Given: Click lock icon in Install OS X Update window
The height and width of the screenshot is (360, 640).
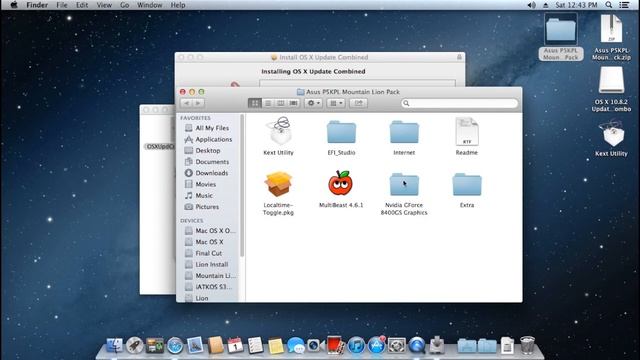Looking at the screenshot, I should click(x=459, y=57).
